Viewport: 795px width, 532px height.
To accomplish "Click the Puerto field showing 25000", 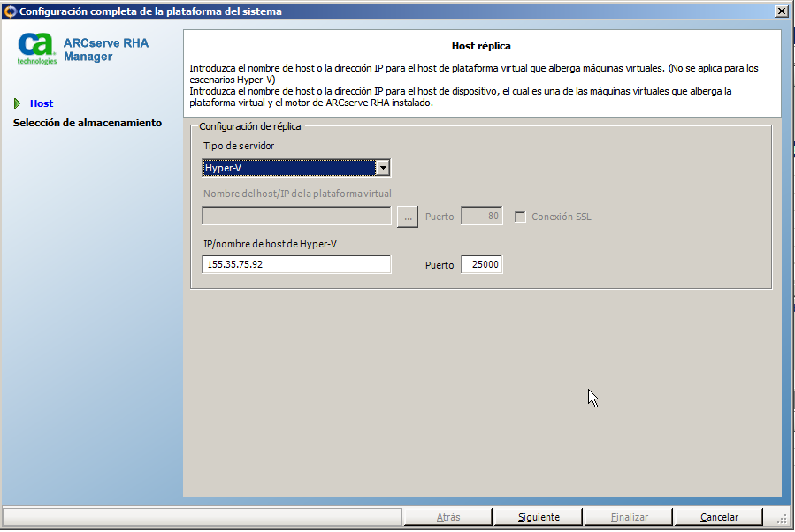I will point(482,264).
